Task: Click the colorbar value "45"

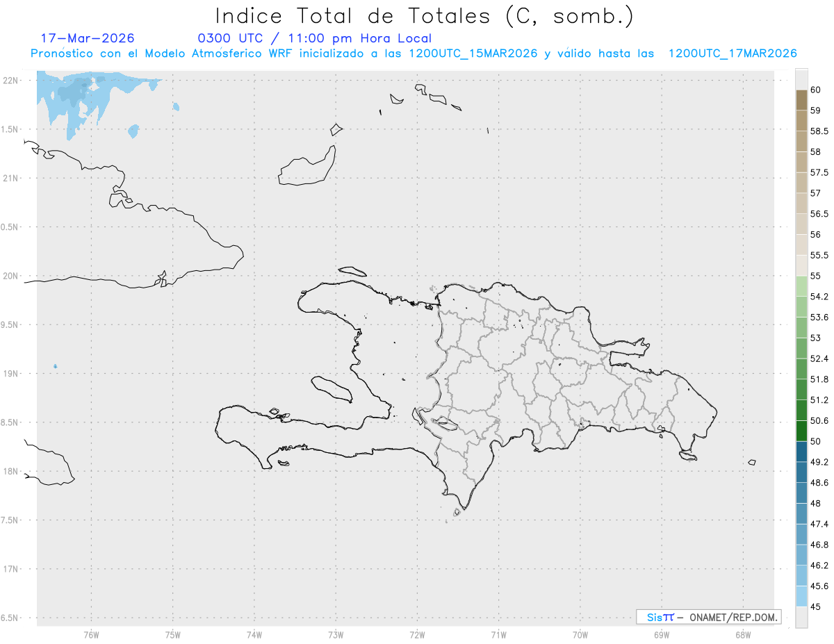Action: coord(815,606)
